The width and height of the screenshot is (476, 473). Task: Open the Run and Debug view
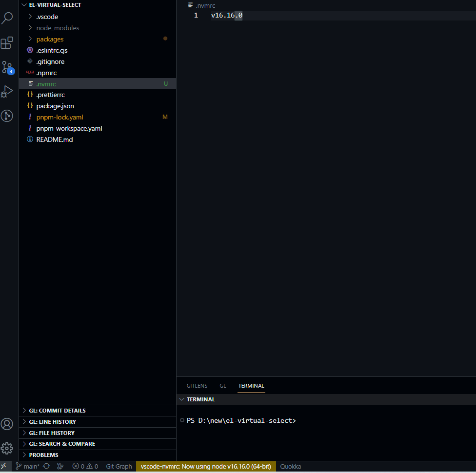[x=7, y=91]
